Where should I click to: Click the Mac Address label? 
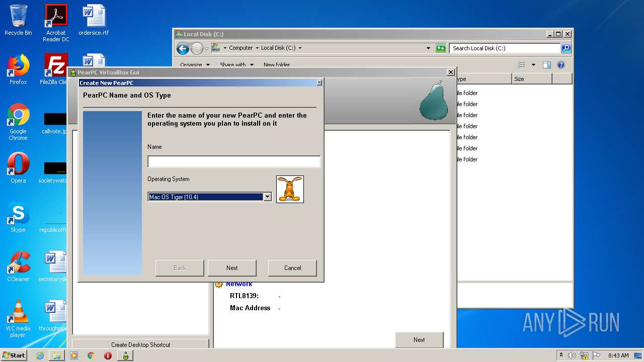[250, 308]
